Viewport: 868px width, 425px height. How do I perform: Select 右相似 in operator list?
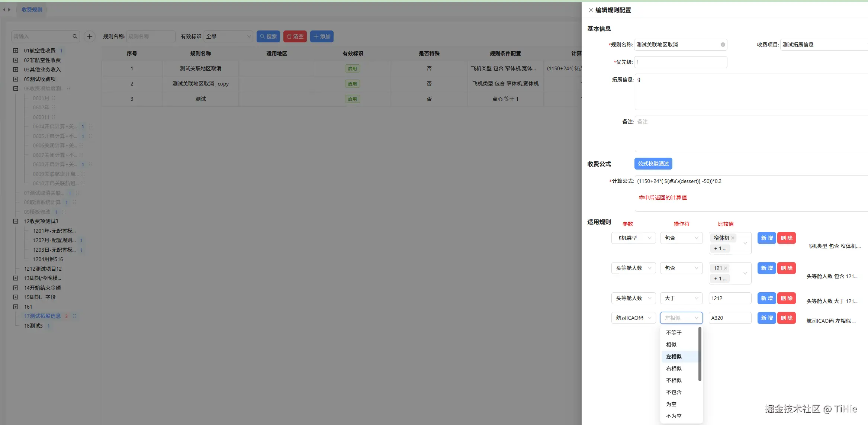click(x=674, y=368)
